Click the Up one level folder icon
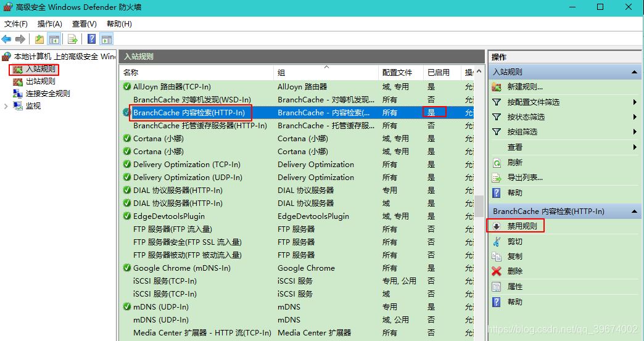Viewport: 644px width, 341px height. (39, 39)
